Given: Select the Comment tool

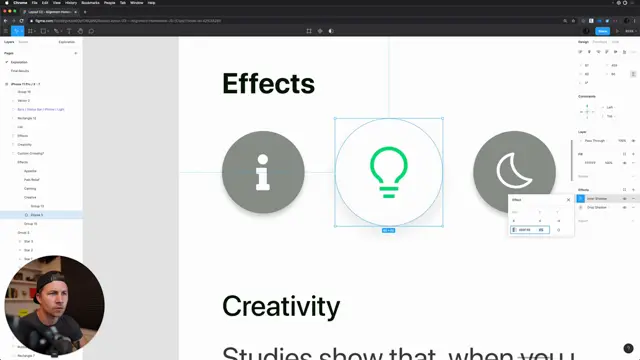Looking at the screenshot, I should pyautogui.click(x=91, y=31).
